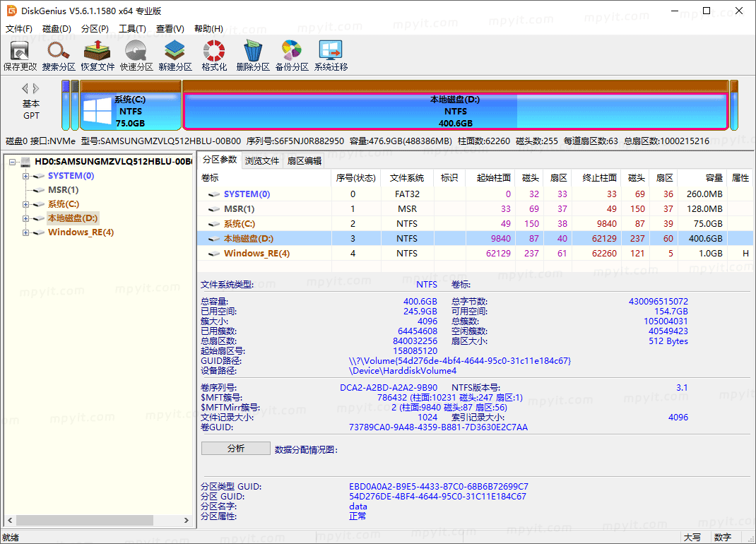Switch to the 浏览文件 tab

(x=262, y=161)
